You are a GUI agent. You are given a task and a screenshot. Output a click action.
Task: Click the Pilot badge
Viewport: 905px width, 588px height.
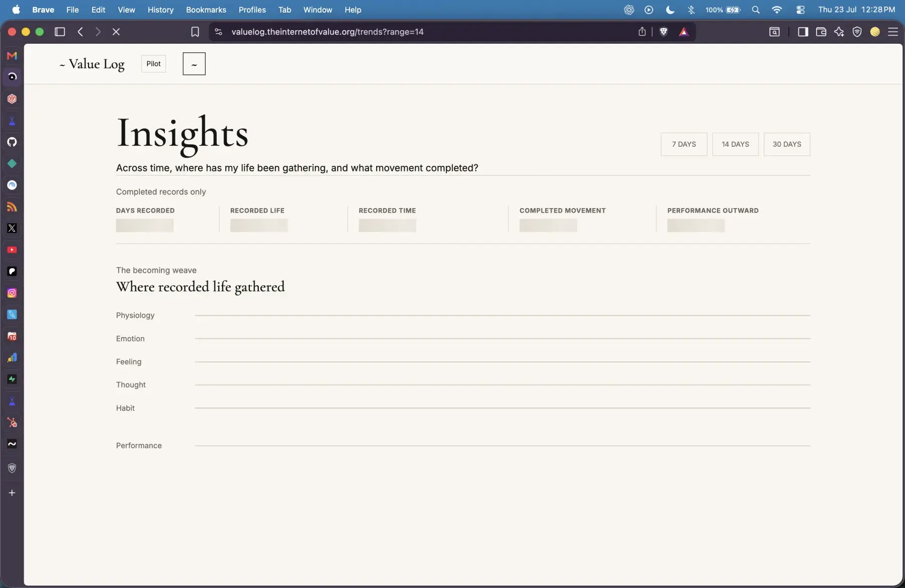pyautogui.click(x=153, y=64)
